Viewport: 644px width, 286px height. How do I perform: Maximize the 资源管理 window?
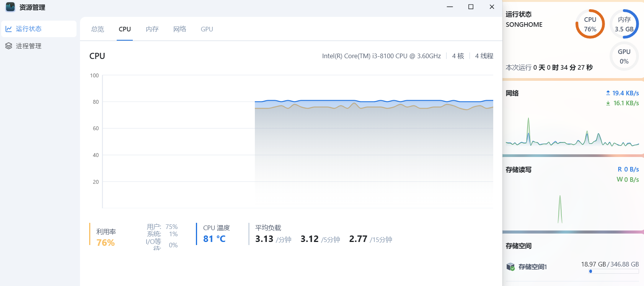[x=471, y=7]
